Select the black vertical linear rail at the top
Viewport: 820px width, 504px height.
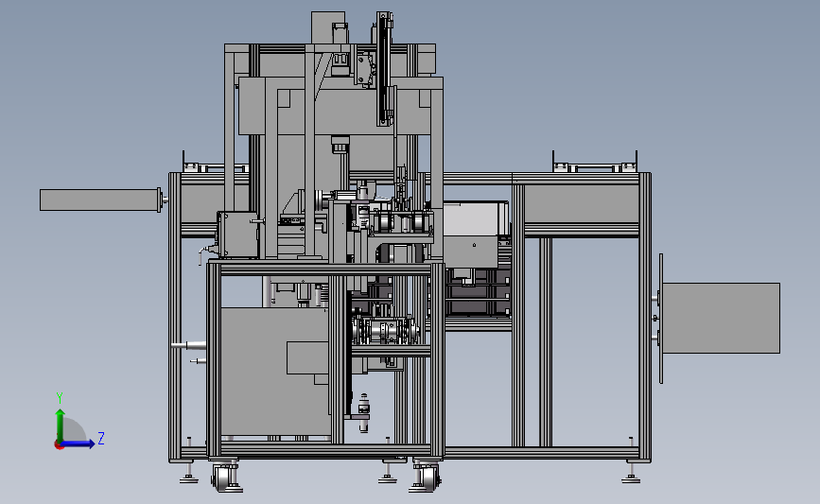point(384,69)
